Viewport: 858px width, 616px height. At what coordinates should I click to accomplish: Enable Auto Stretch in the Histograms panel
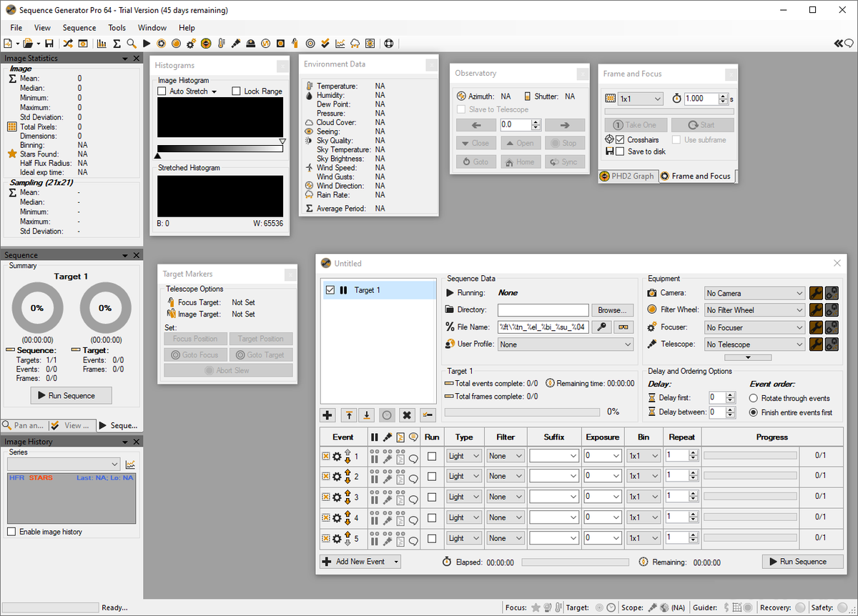coord(161,91)
